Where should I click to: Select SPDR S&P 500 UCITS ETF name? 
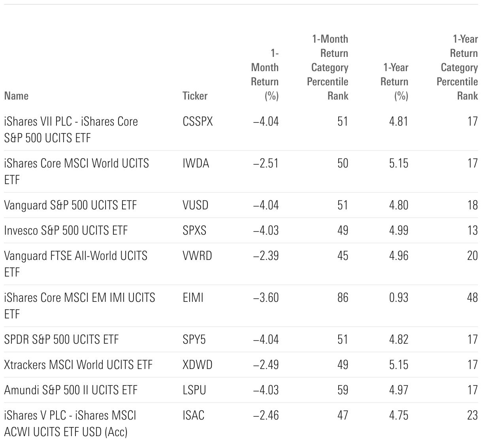coord(61,340)
